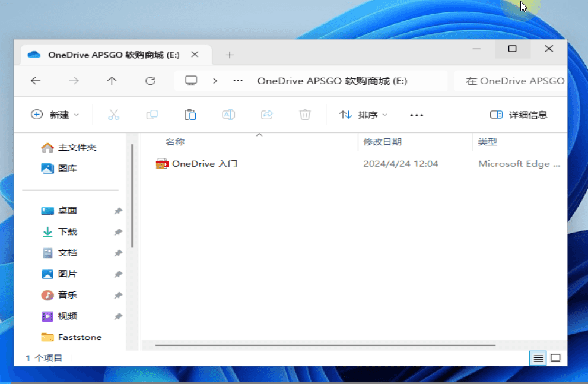Click the Cut scissors icon
The width and height of the screenshot is (588, 384).
114,115
